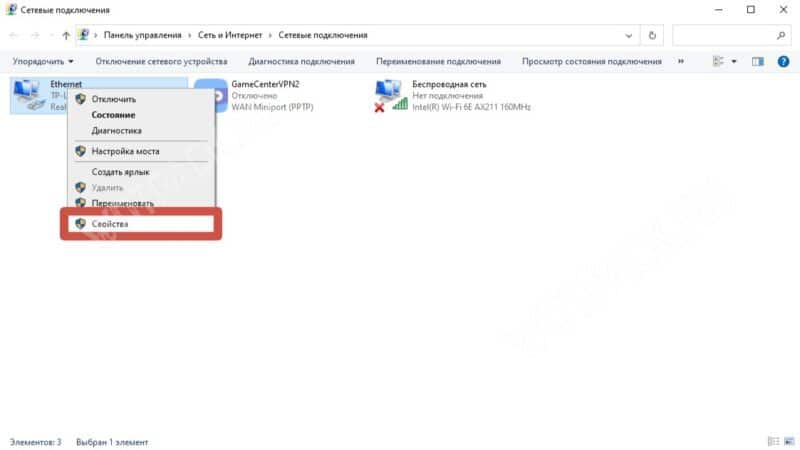Select Настройка моста from context menu
800x450 pixels.
[125, 151]
